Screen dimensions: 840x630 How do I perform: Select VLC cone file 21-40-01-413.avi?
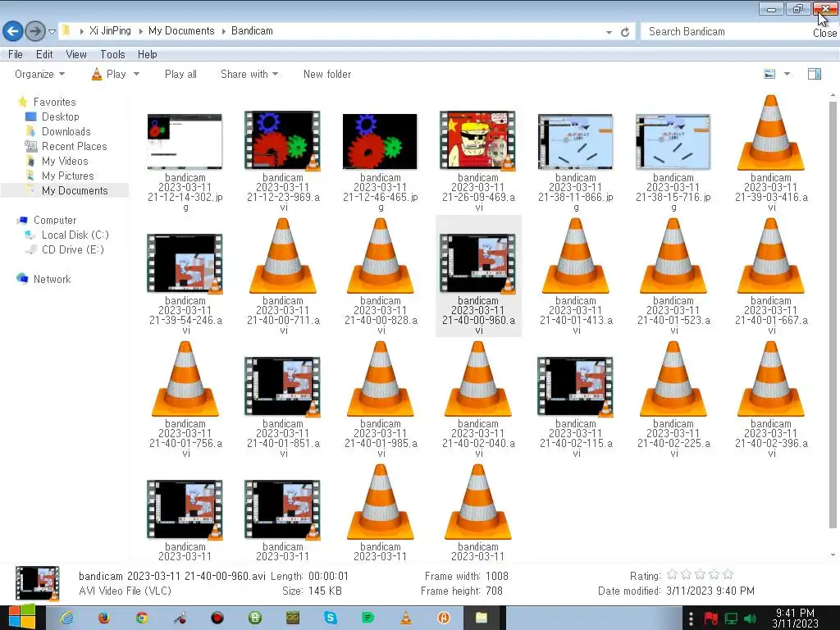[x=575, y=256]
